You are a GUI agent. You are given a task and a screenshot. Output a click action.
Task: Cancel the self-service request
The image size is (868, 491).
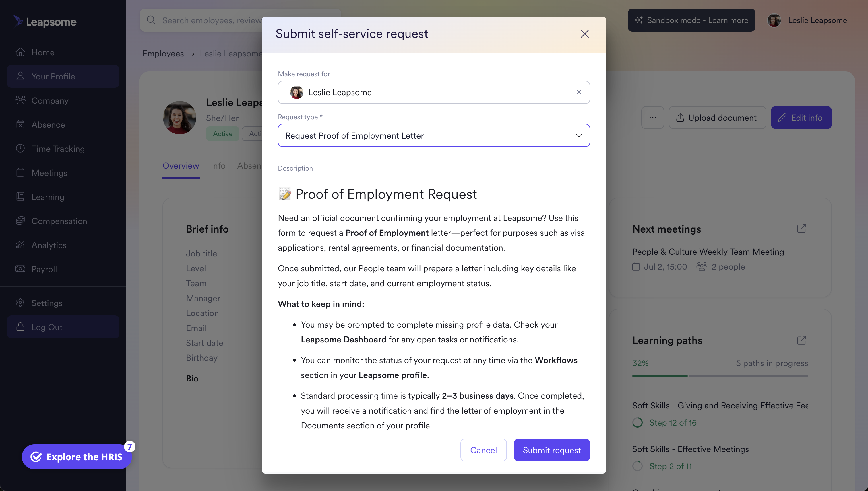click(483, 450)
